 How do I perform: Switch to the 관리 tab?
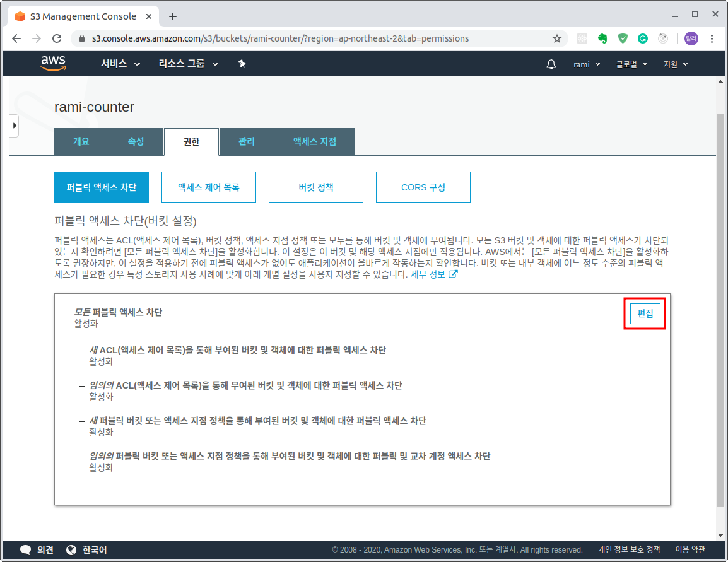[x=247, y=141]
